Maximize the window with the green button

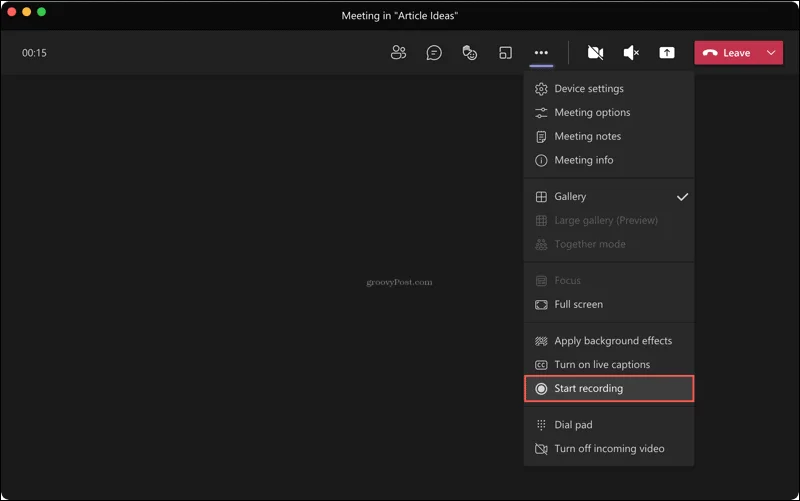(x=42, y=11)
